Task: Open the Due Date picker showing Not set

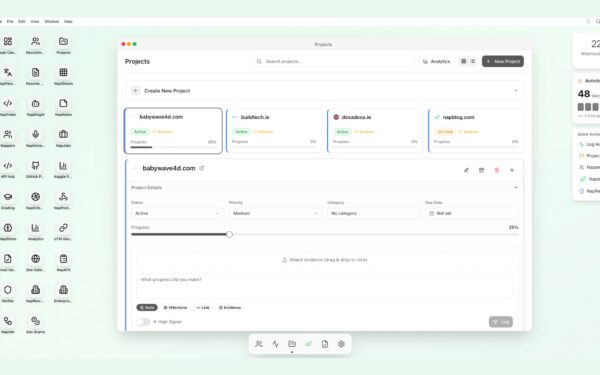Action: (x=471, y=213)
